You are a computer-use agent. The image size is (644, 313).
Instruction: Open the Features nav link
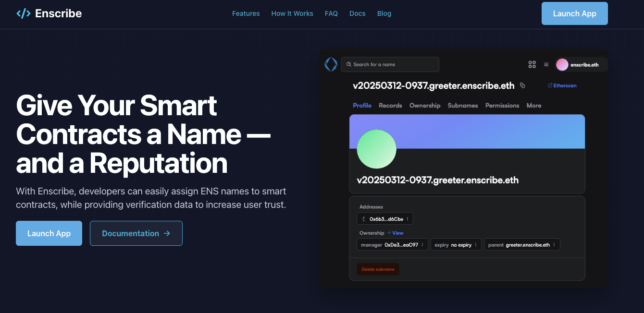(x=246, y=13)
